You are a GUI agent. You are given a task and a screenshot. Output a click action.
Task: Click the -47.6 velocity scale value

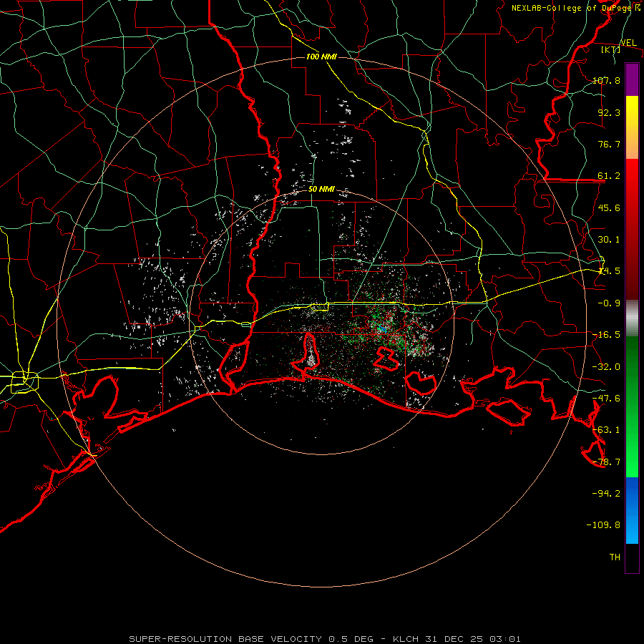[606, 399]
